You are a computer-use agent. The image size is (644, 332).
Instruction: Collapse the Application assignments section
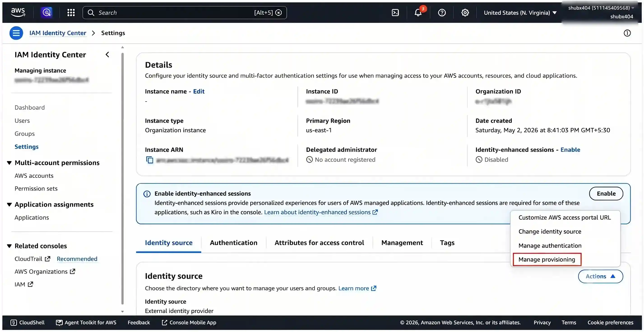tap(9, 205)
